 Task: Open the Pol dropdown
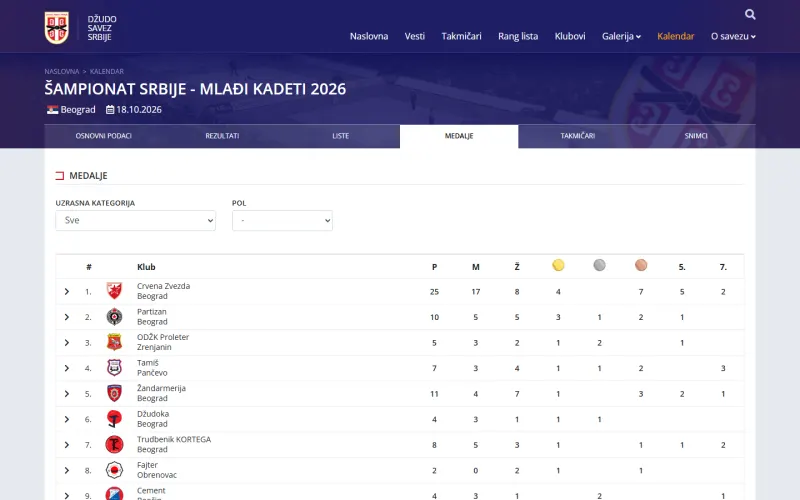(282, 220)
